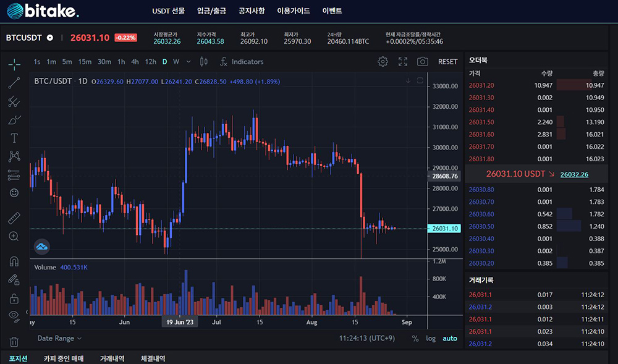Select the Text annotation tool

point(14,138)
